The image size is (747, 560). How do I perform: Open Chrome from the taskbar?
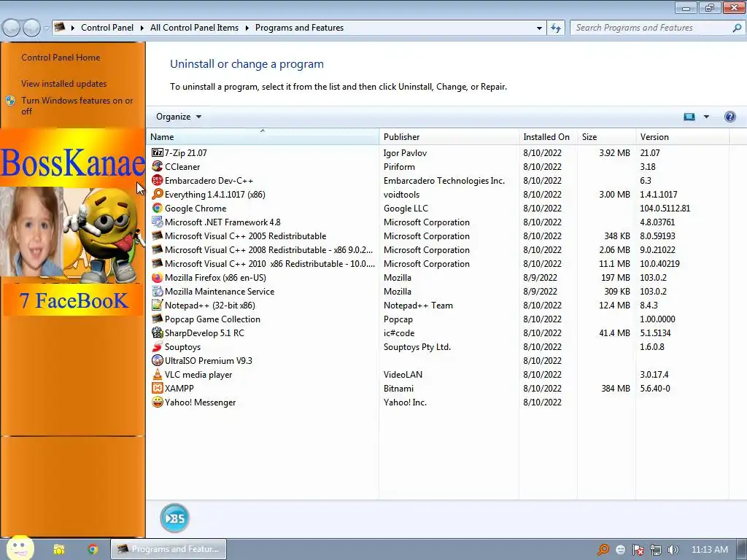click(x=93, y=549)
